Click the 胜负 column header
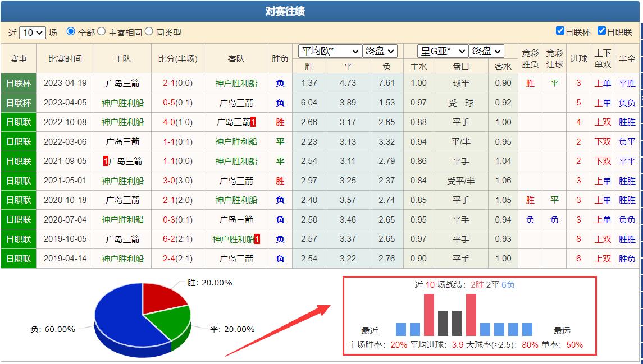 279,58
